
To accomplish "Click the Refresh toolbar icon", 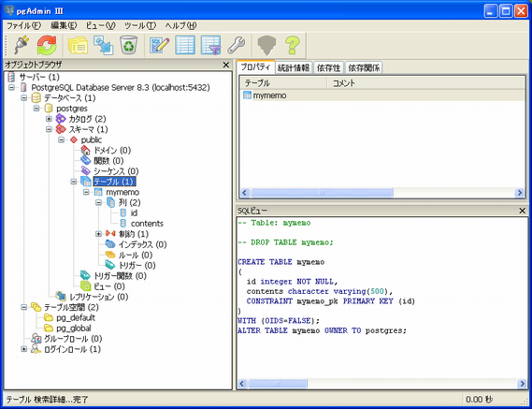I will click(x=47, y=45).
